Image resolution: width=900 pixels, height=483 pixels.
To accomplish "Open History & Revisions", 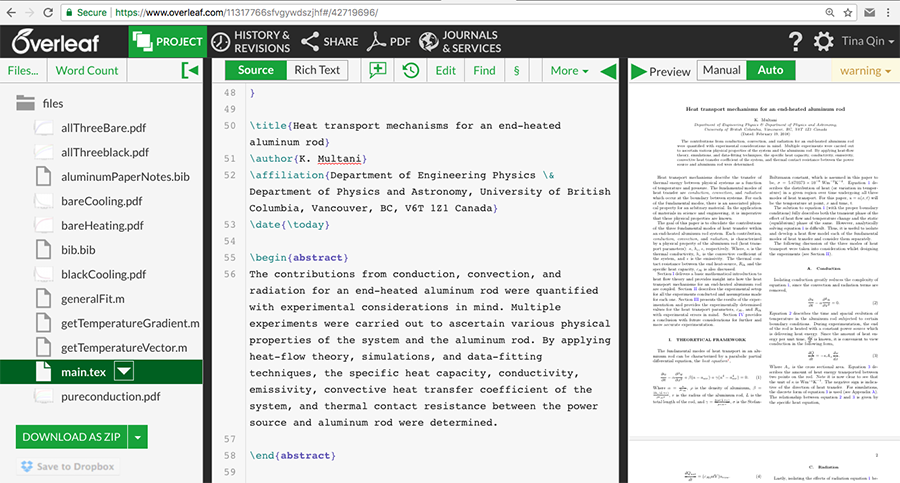I will coord(251,41).
